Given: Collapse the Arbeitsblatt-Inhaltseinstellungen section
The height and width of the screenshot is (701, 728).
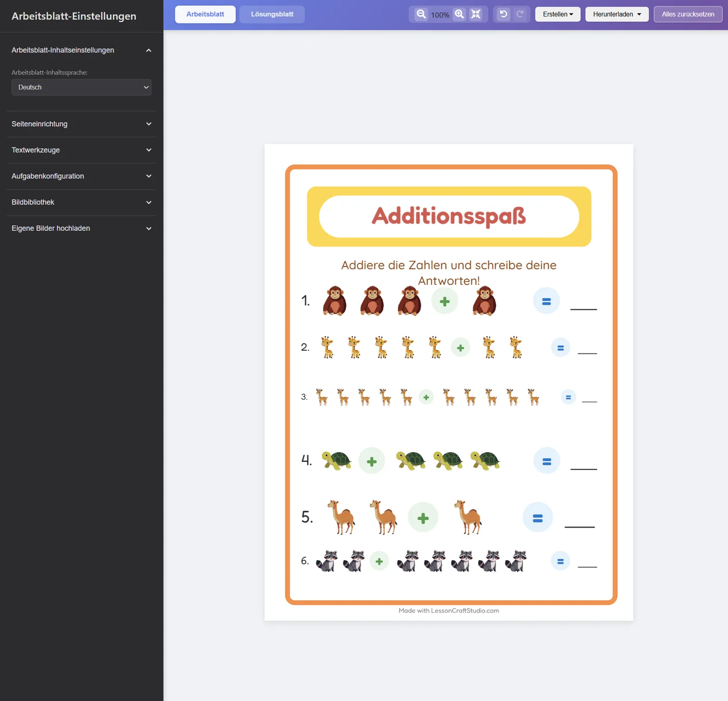Looking at the screenshot, I should point(81,50).
